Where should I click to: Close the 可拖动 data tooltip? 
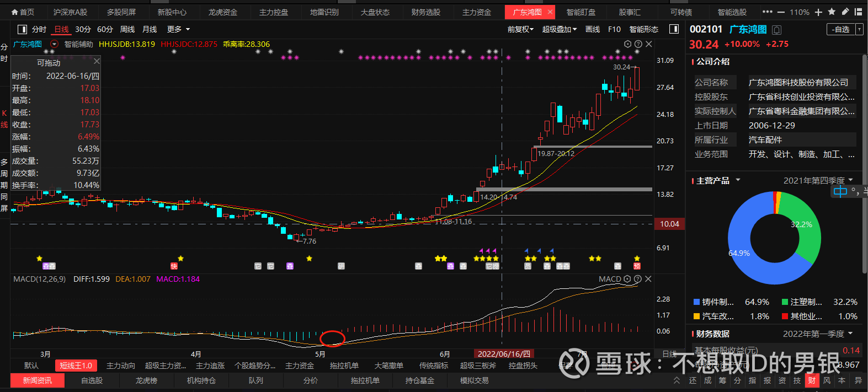pos(97,61)
